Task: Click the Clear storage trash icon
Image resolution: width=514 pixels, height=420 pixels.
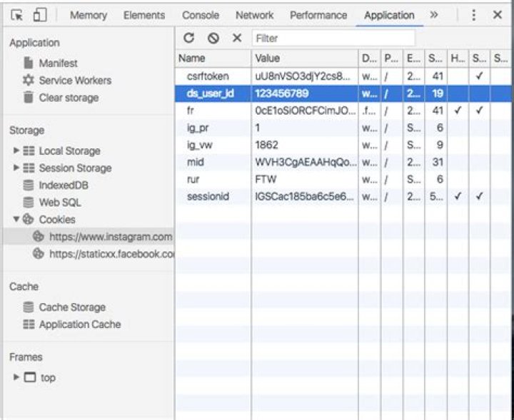Action: [x=29, y=97]
